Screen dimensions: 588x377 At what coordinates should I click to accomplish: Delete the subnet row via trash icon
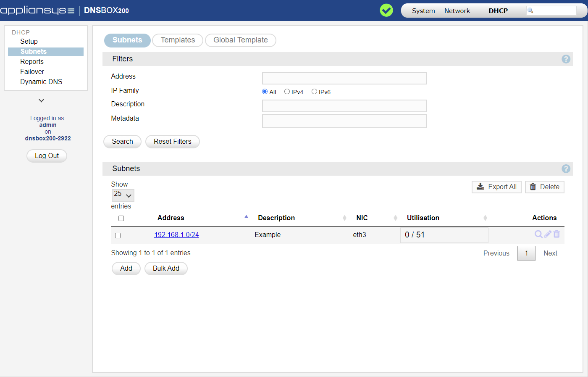click(556, 234)
